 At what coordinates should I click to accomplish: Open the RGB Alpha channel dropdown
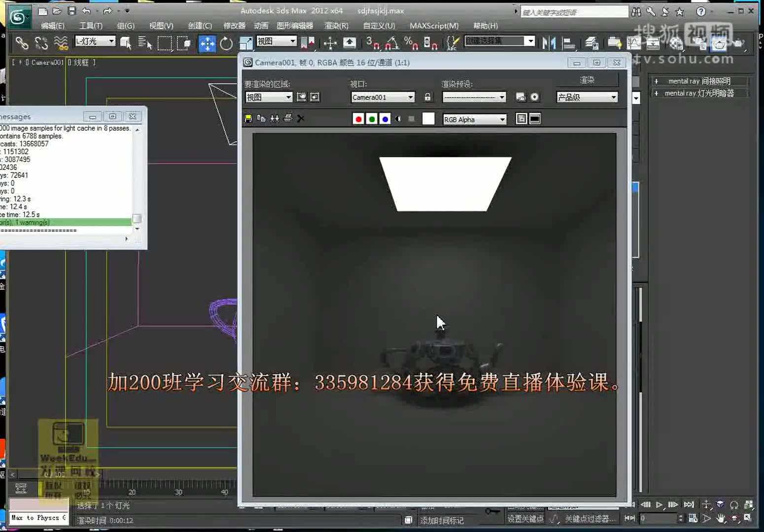point(475,119)
